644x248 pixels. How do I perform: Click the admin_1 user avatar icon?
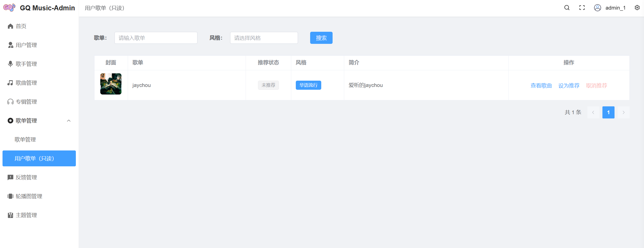point(597,8)
